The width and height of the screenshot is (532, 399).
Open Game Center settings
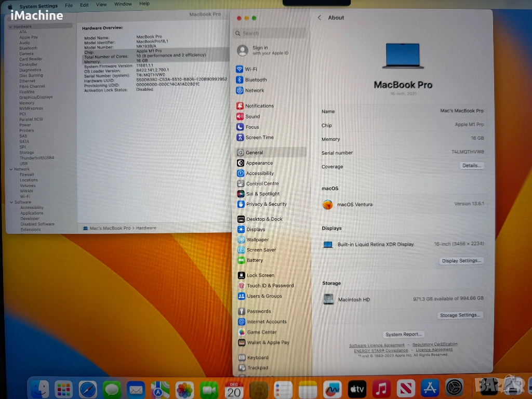tap(261, 332)
